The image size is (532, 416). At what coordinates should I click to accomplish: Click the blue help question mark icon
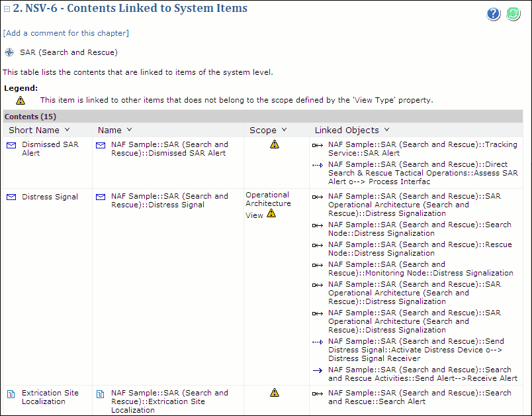(493, 14)
